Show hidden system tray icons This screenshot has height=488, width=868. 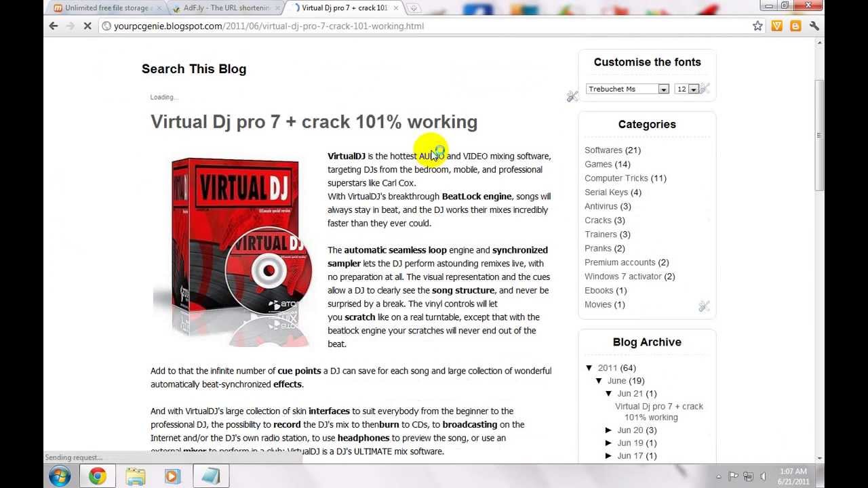[719, 476]
